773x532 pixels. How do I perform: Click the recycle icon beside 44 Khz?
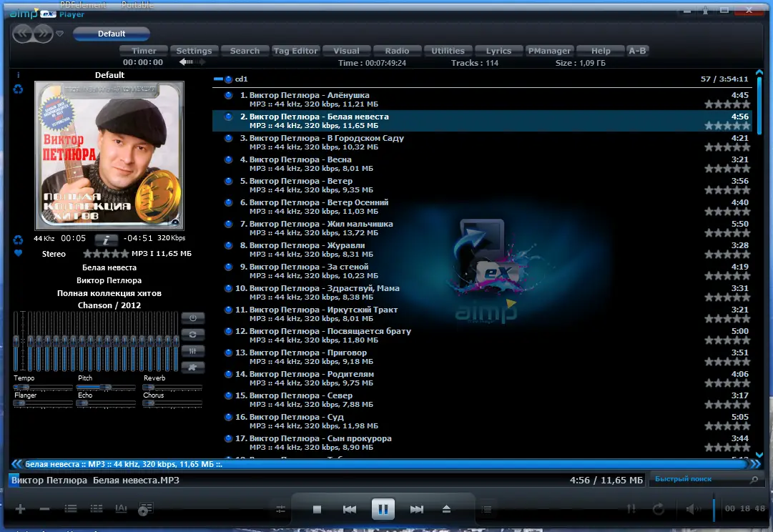[x=19, y=240]
